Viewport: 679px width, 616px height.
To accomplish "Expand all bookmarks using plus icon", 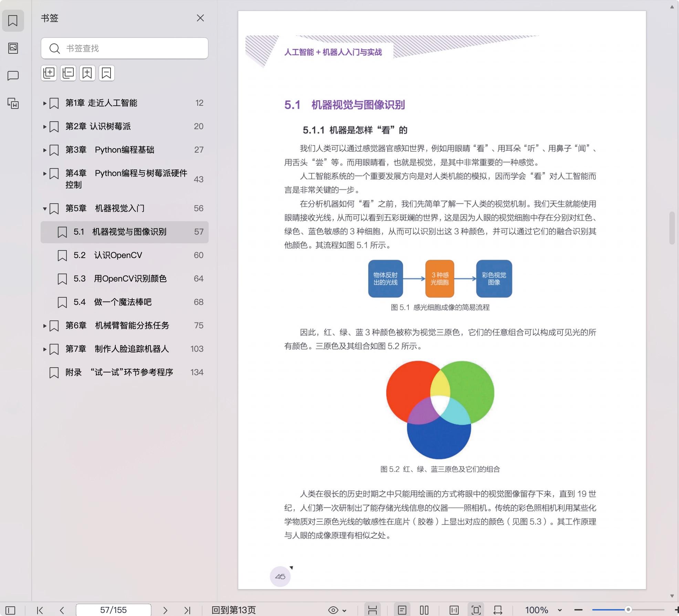I will 49,73.
